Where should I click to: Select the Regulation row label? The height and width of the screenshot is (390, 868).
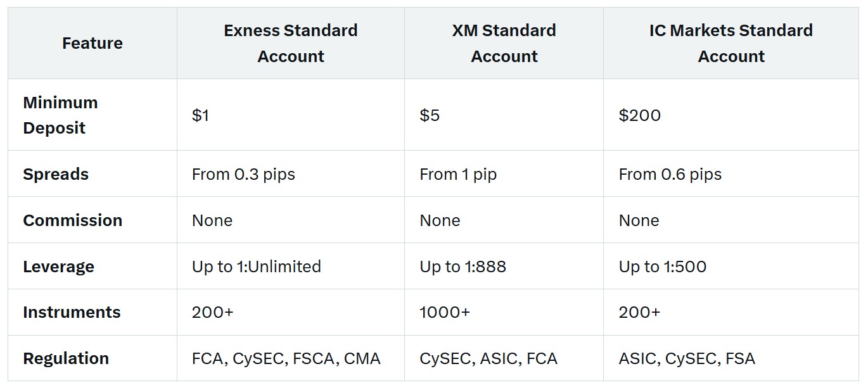point(66,358)
